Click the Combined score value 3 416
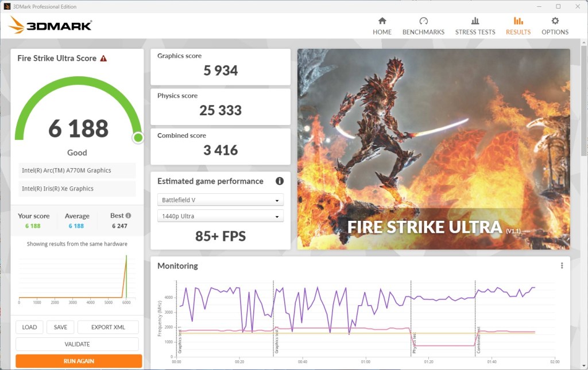 click(220, 150)
